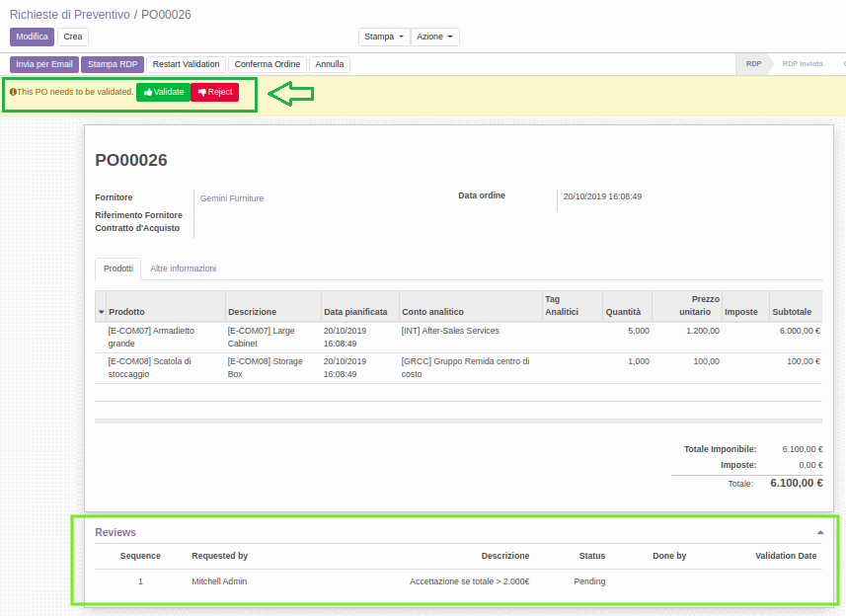
Task: Open the Azione dropdown menu
Action: [x=434, y=36]
